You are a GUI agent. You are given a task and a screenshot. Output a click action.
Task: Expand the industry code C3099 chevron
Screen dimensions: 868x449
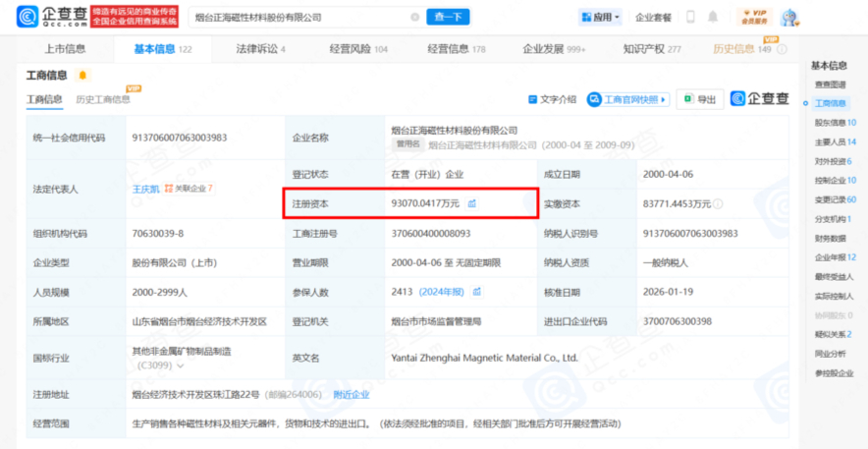[x=180, y=365]
